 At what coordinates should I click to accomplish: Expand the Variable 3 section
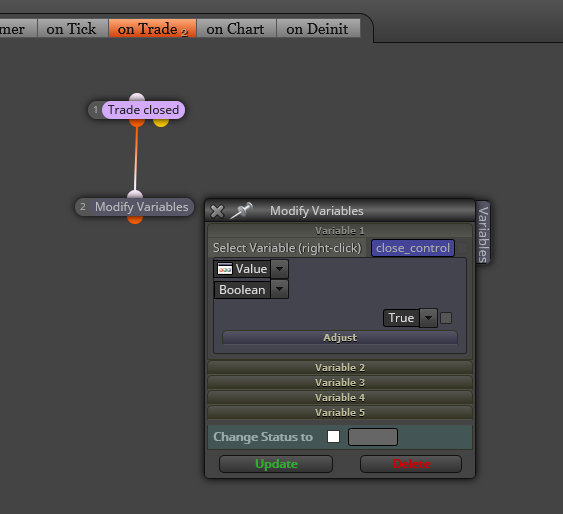(340, 383)
